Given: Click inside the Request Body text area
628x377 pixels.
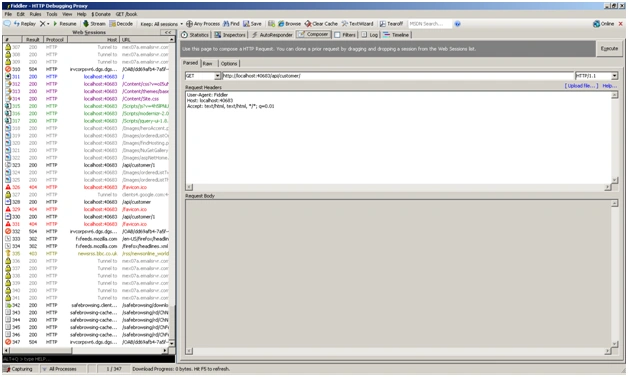Looking at the screenshot, I should coord(398,273).
